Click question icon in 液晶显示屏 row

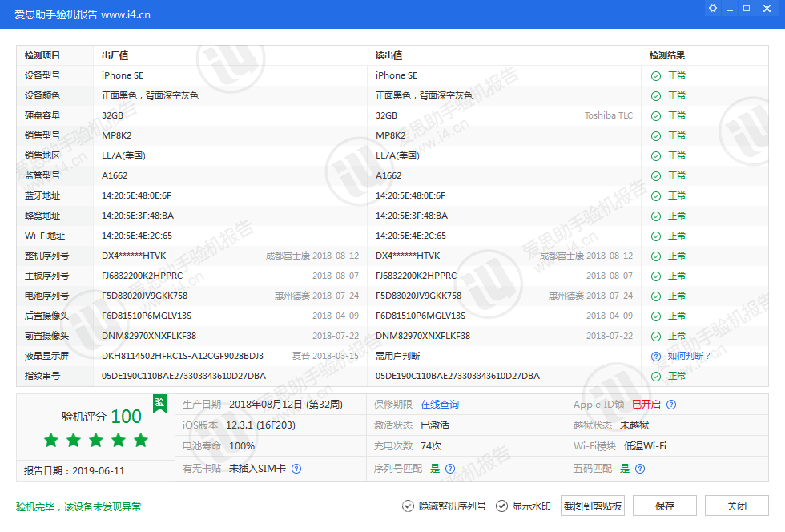pyautogui.click(x=656, y=356)
